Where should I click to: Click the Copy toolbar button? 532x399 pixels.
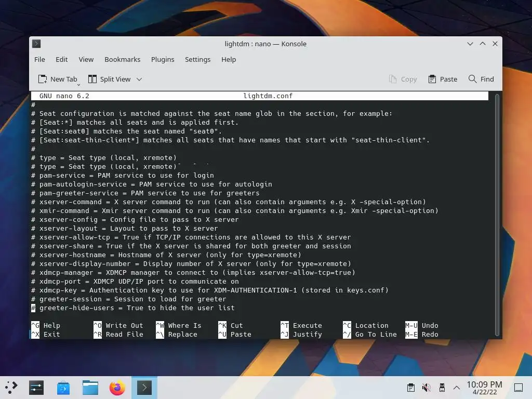(403, 79)
